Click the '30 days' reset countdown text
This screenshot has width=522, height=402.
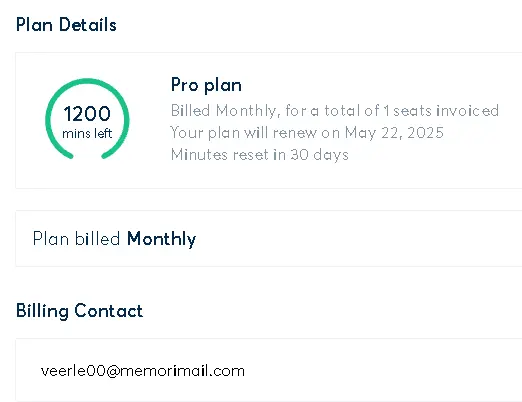coord(319,155)
